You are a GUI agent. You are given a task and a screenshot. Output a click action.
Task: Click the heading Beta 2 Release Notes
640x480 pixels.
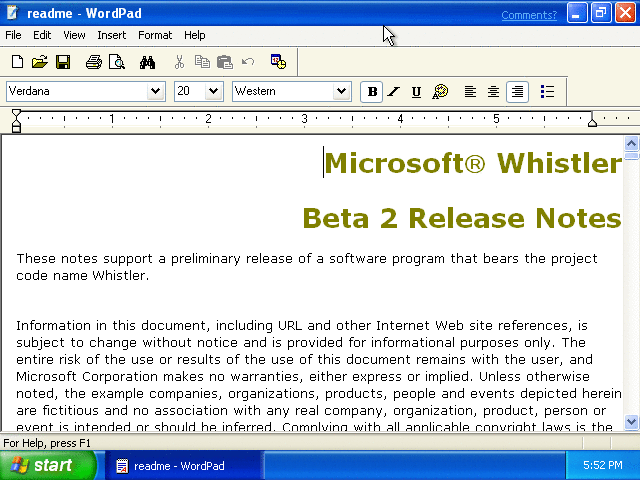(x=462, y=218)
